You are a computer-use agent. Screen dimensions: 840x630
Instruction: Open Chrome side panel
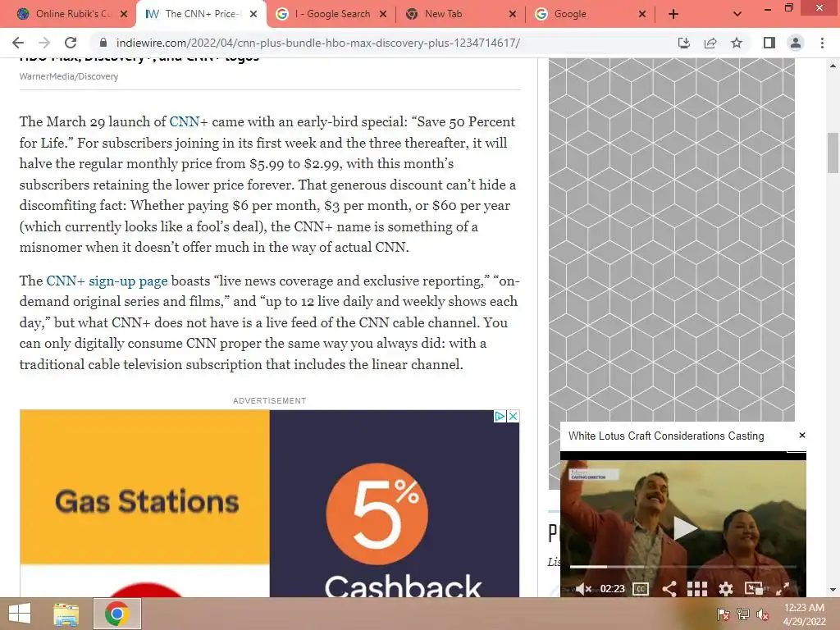769,43
